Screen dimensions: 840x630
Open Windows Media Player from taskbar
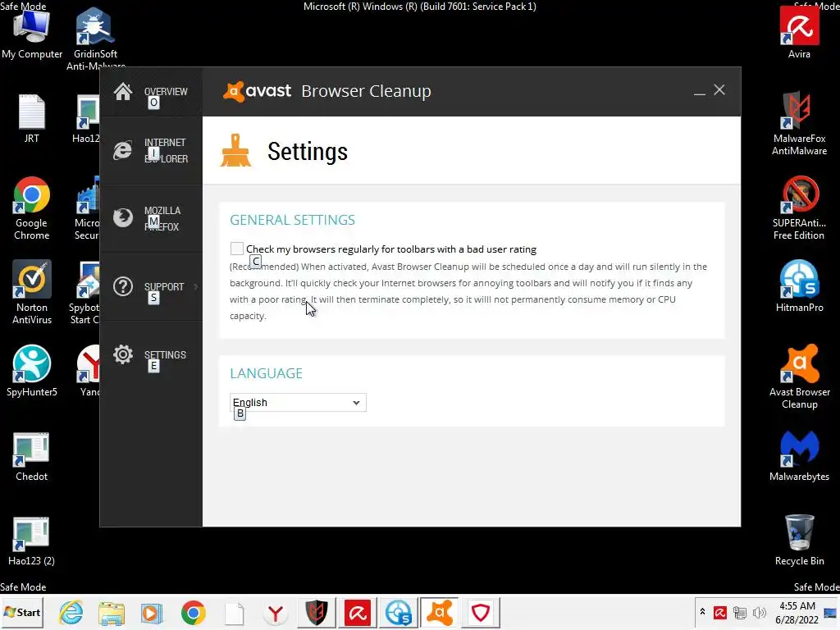point(152,612)
